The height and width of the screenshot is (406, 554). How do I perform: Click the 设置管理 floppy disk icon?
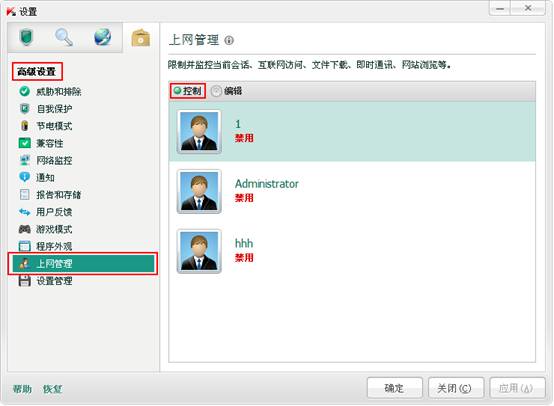[x=24, y=281]
